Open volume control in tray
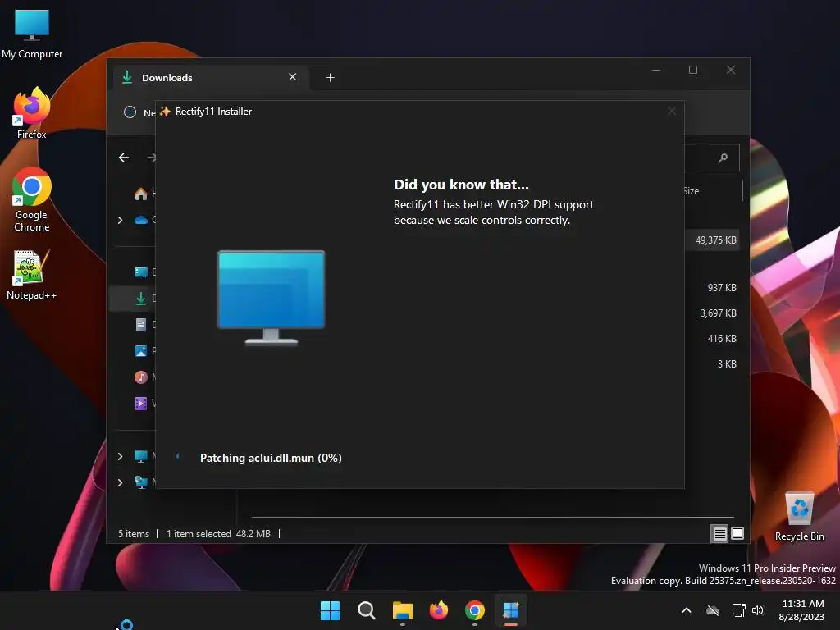Screen dimensions: 840x630 point(758,610)
